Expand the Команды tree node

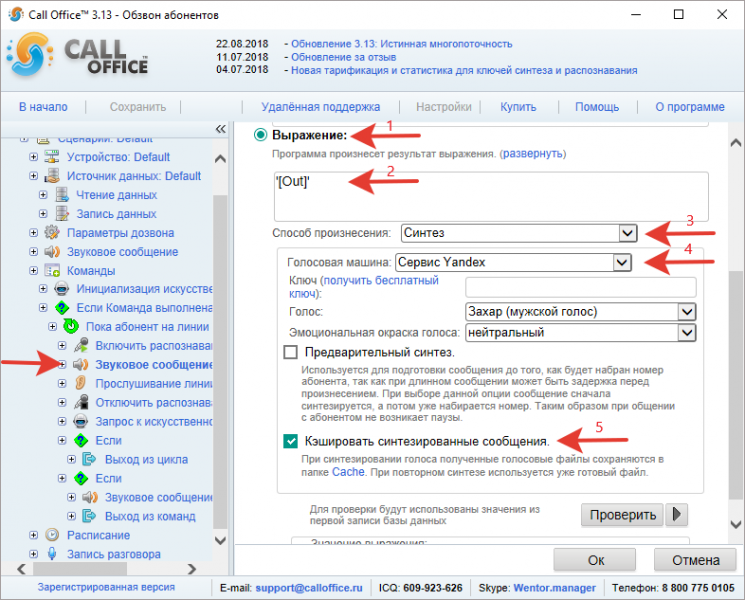(x=33, y=270)
